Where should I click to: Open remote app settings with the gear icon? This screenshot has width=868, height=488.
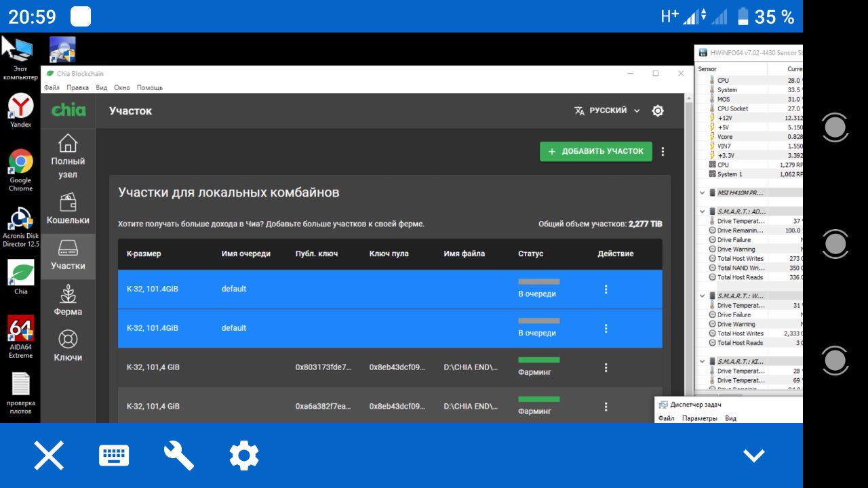pyautogui.click(x=244, y=455)
